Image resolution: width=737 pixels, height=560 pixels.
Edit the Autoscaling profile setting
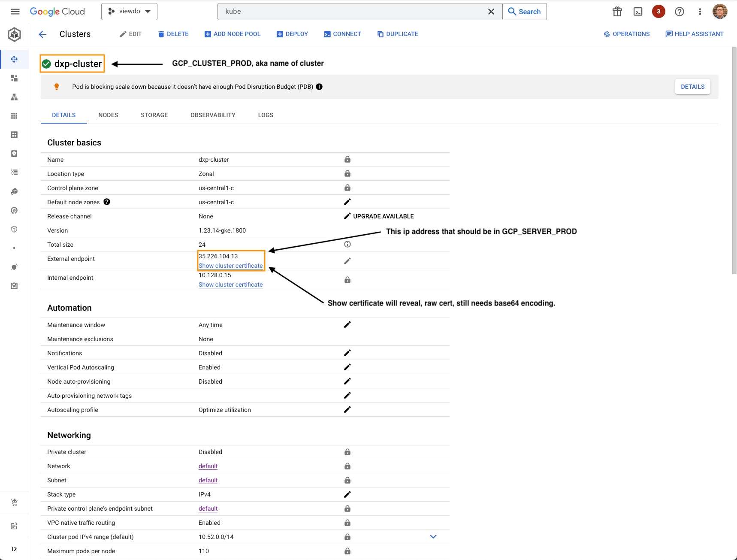(x=347, y=409)
